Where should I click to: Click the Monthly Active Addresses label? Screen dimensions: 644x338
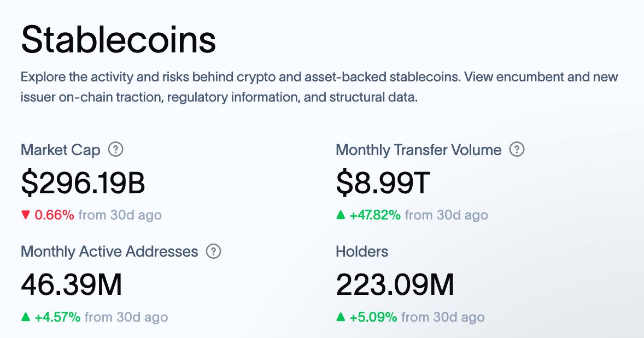[109, 252]
